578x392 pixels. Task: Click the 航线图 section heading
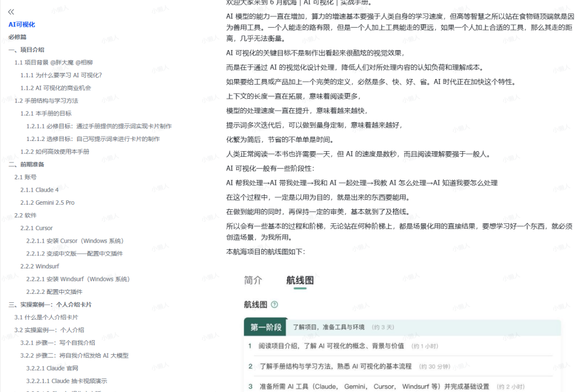point(256,305)
